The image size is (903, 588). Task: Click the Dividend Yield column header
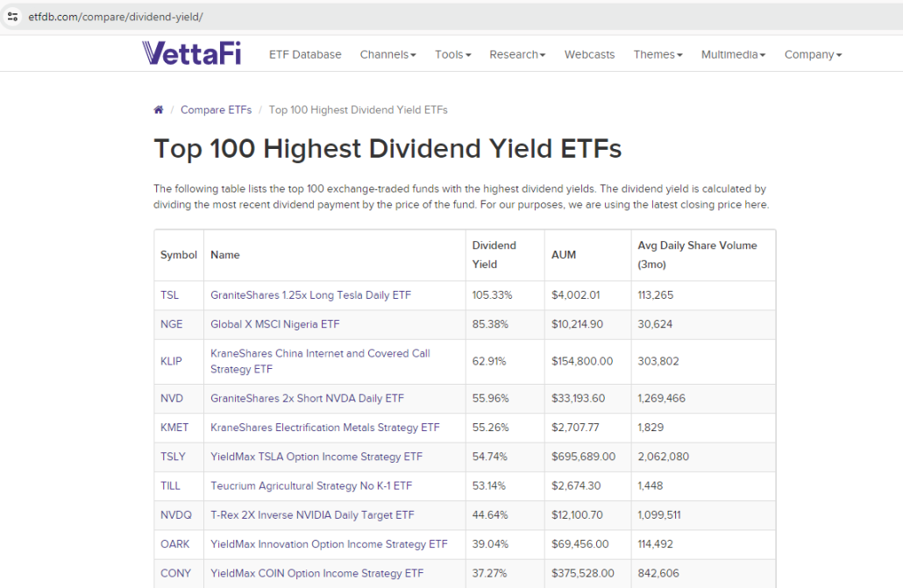(494, 254)
